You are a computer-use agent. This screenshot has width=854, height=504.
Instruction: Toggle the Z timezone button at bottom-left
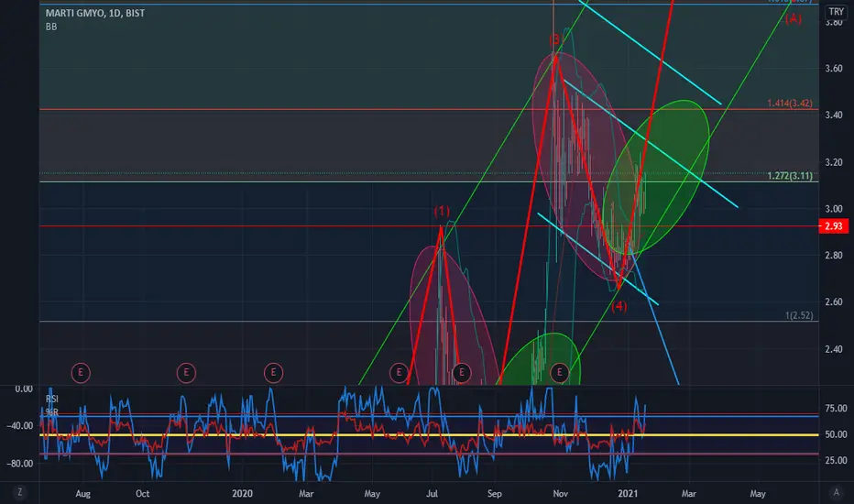[x=20, y=493]
